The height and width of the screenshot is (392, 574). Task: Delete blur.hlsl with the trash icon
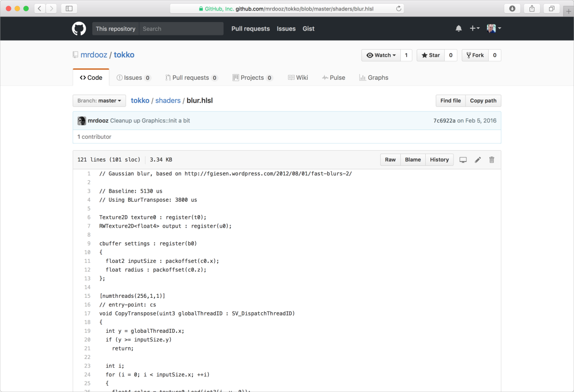point(492,160)
